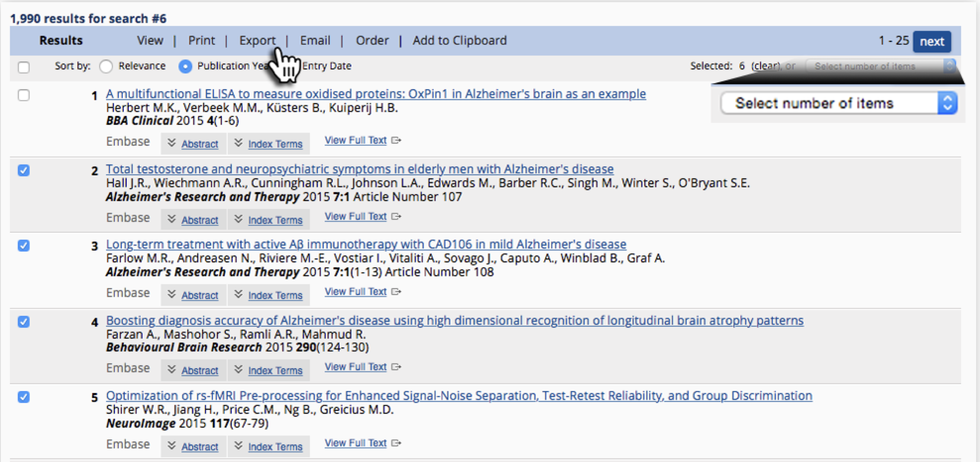Clear the selected items via clear link

coord(765,66)
